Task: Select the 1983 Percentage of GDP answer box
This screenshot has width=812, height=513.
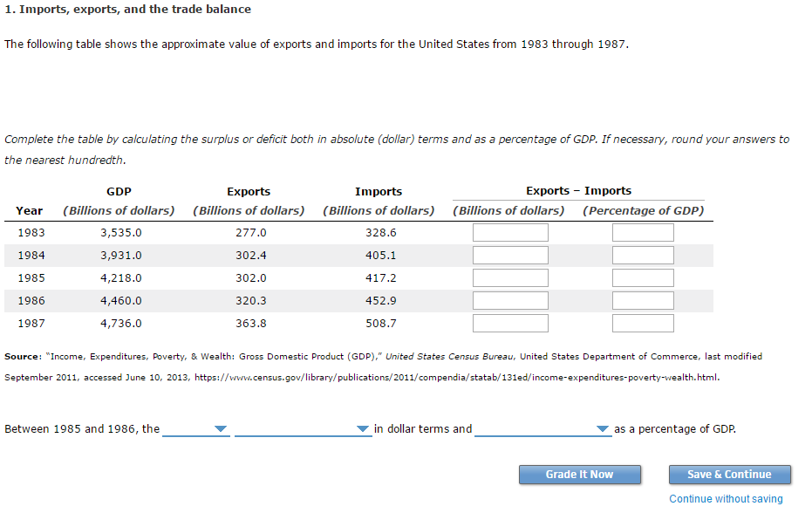Action: (x=643, y=232)
